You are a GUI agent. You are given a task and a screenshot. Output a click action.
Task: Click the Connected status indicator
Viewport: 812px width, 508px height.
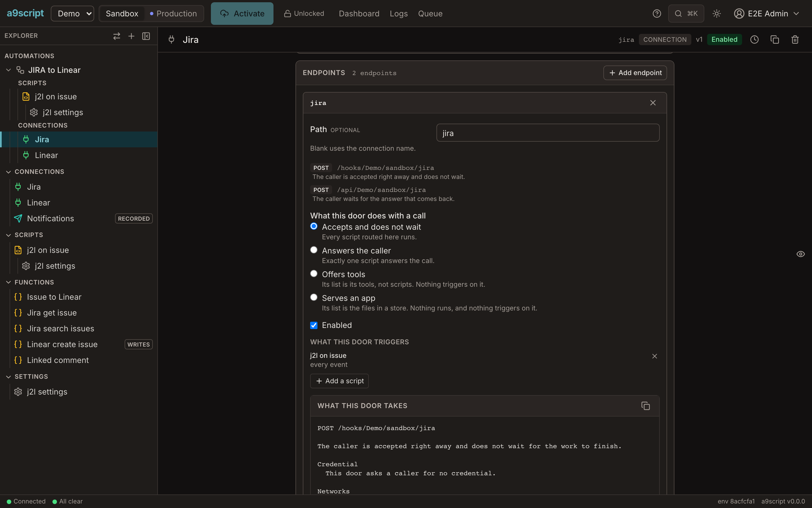point(26,501)
